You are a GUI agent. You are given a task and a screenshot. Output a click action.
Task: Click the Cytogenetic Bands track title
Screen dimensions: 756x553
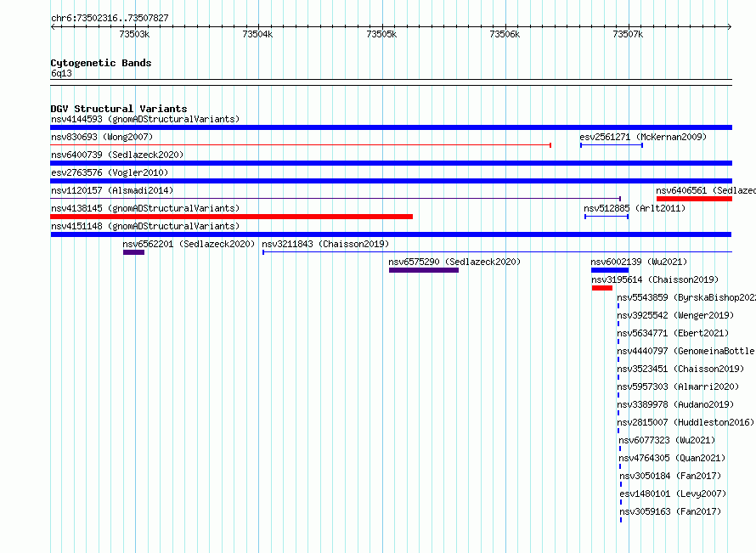point(101,63)
